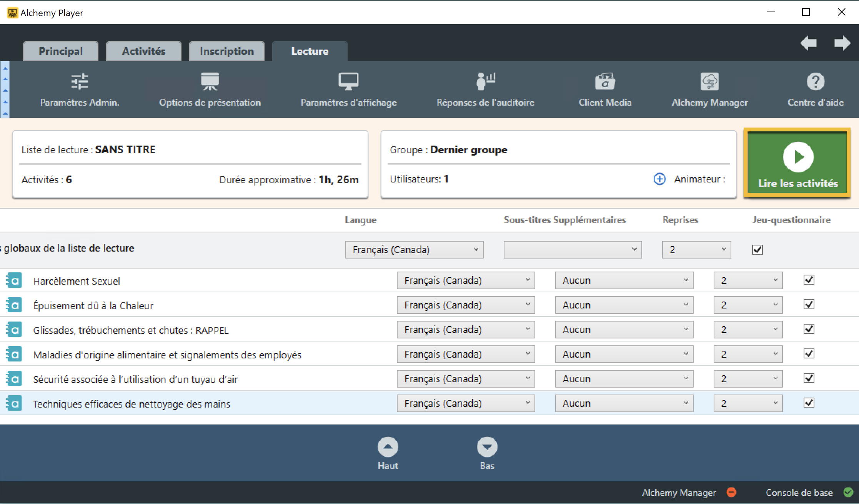Viewport: 859px width, 504px height.
Task: Switch to the Inscription tab
Action: [226, 51]
